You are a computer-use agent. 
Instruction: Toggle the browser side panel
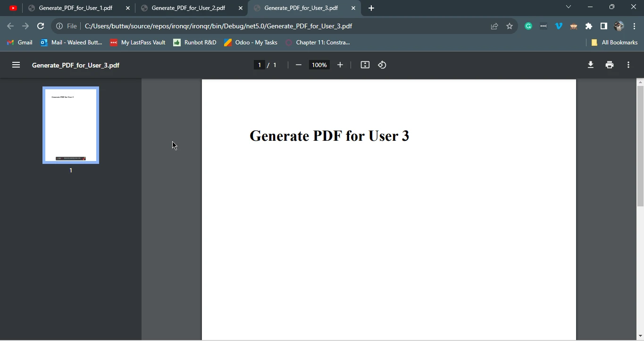tap(604, 26)
